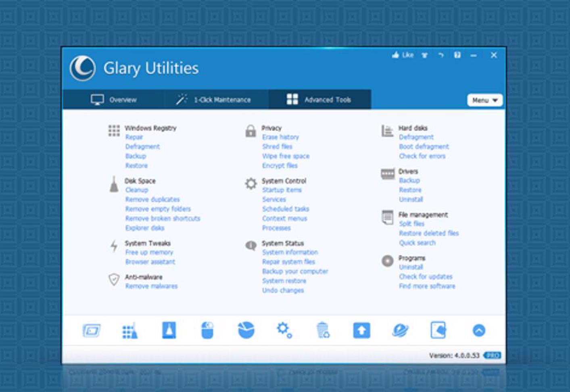Click Context menus link

pos(284,219)
